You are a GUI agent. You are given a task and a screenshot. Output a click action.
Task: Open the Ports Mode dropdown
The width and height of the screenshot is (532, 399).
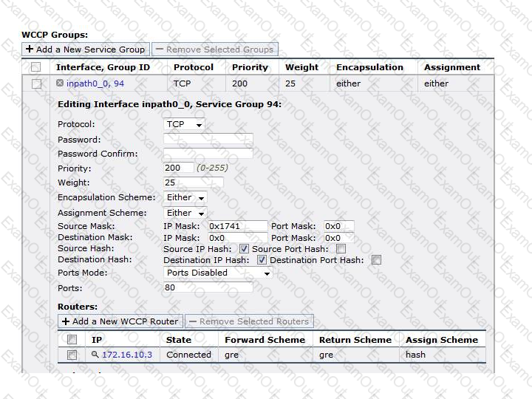tap(218, 273)
